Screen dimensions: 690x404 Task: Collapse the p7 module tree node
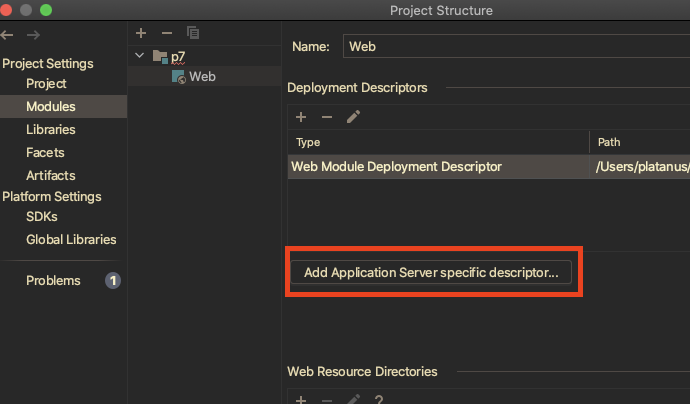coord(139,56)
